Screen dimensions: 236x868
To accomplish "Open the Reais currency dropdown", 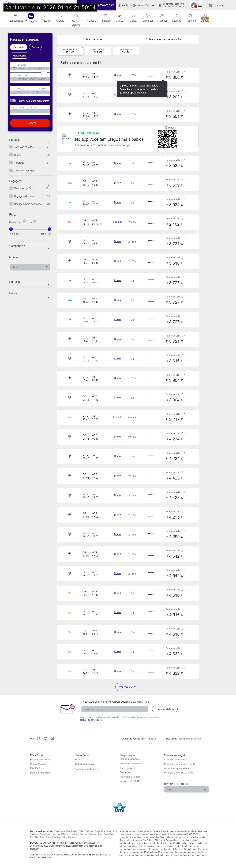I will pos(30,267).
